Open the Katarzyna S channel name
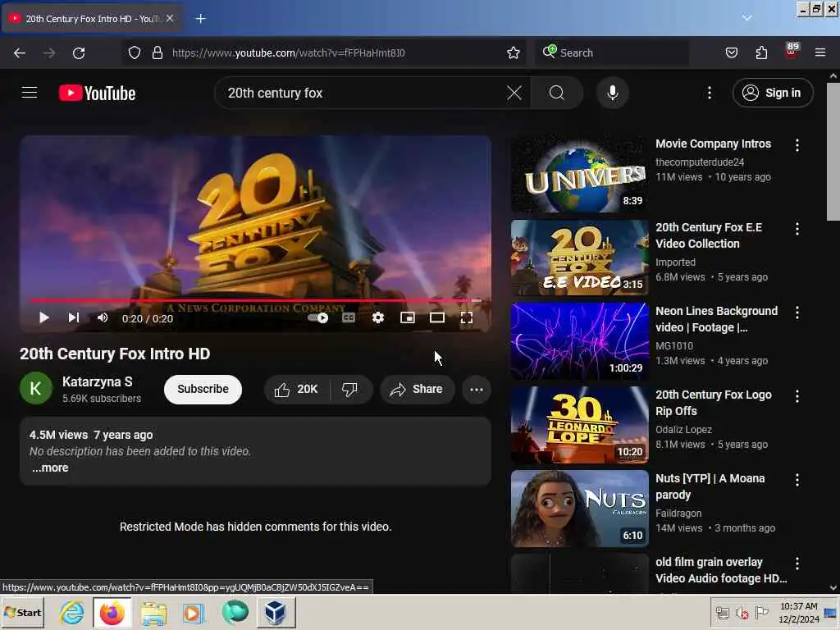 pos(98,381)
